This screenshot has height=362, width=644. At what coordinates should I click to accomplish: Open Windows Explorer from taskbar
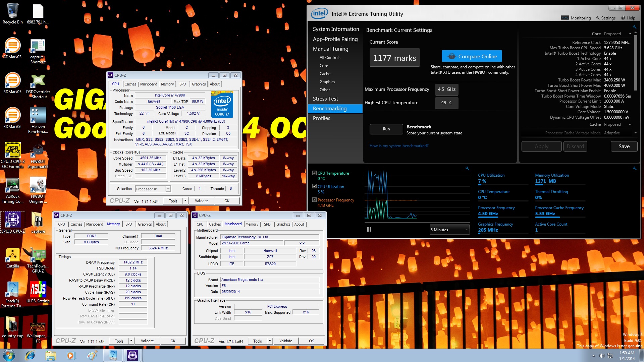[51, 355]
